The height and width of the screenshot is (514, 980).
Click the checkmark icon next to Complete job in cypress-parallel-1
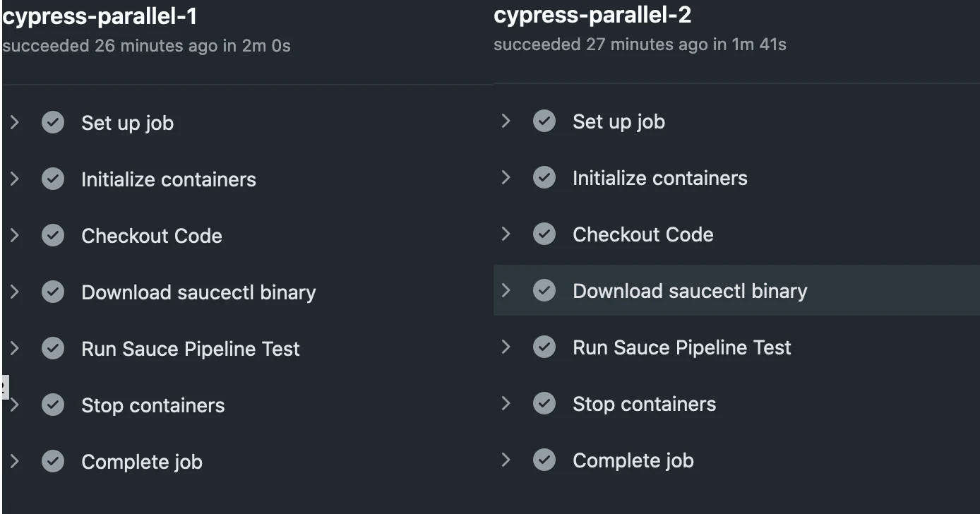pyautogui.click(x=53, y=461)
